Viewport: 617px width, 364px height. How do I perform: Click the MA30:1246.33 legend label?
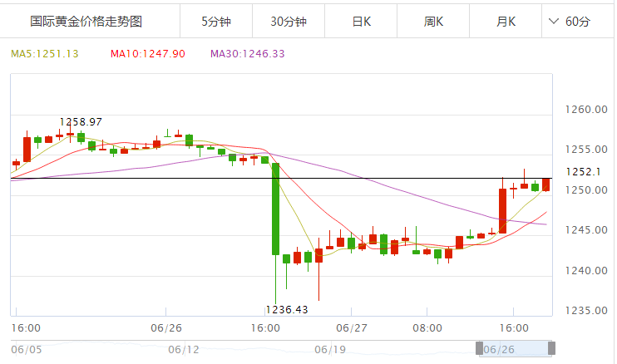point(248,54)
